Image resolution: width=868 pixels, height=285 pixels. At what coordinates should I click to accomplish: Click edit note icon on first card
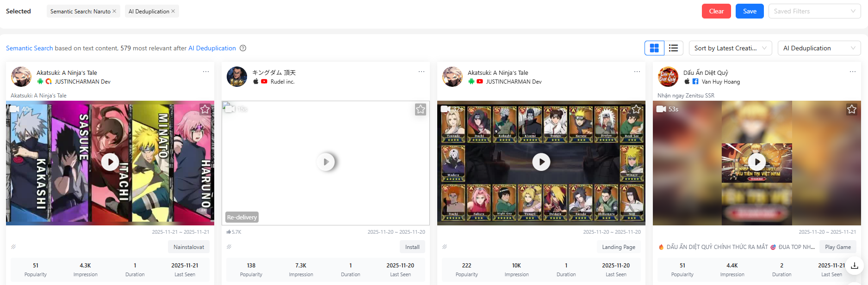tap(13, 247)
